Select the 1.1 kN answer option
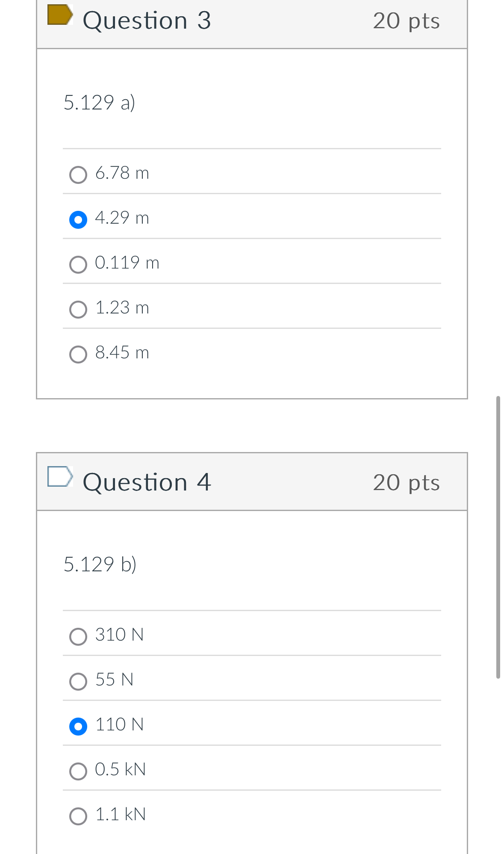 coord(78,815)
